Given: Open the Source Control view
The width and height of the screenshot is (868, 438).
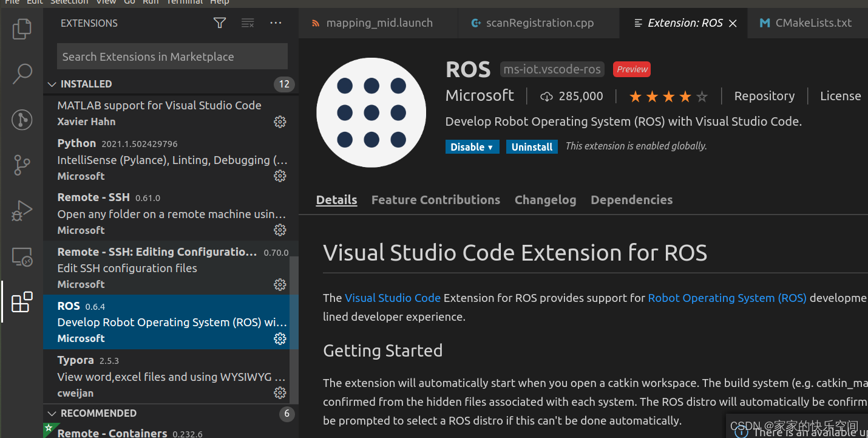Looking at the screenshot, I should (22, 165).
